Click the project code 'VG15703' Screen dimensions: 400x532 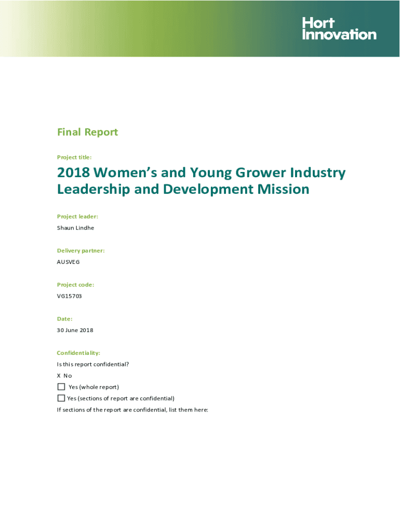click(x=69, y=296)
